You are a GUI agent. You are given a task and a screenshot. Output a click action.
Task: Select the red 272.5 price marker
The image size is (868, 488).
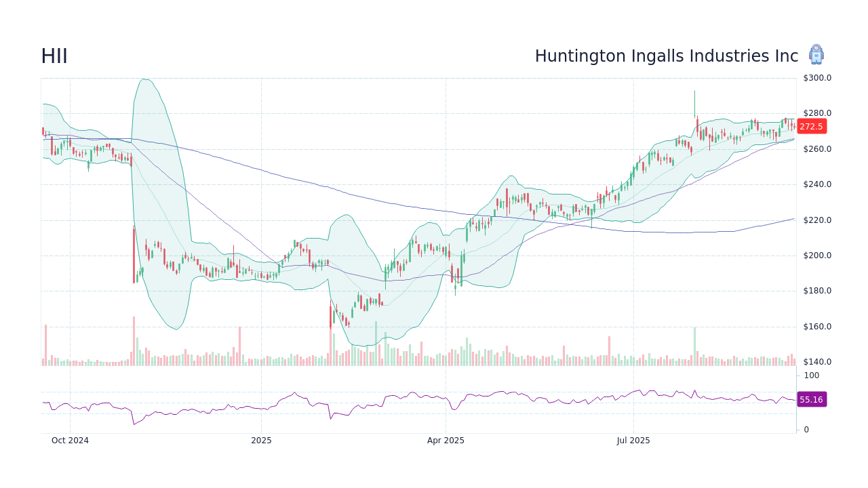[811, 126]
